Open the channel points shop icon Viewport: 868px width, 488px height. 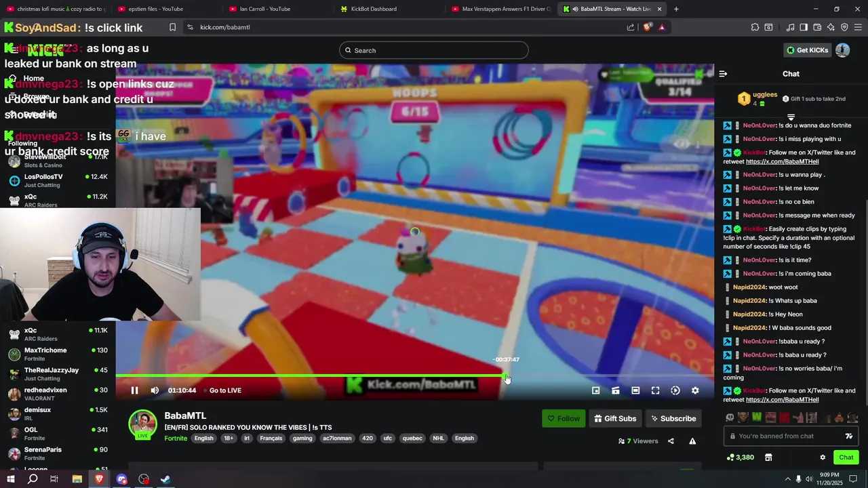[768, 457]
